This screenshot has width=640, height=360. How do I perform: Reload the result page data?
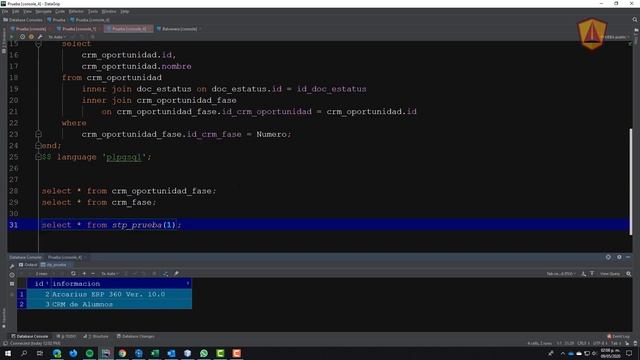click(x=73, y=273)
